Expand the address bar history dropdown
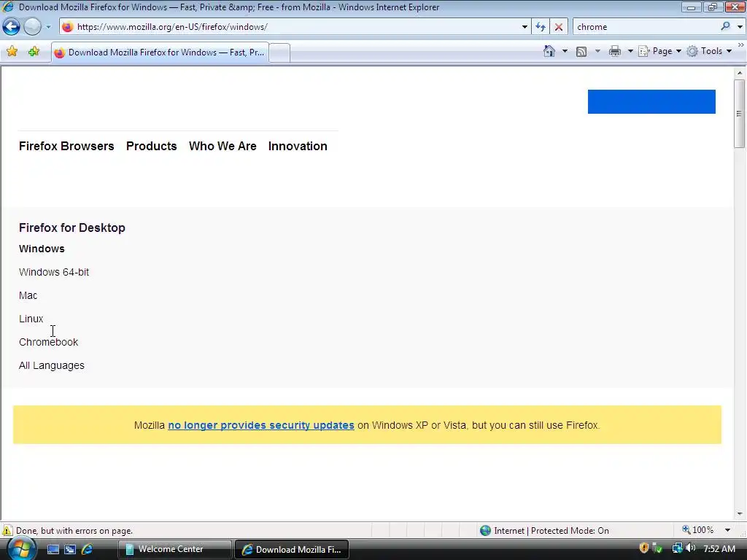 point(525,27)
